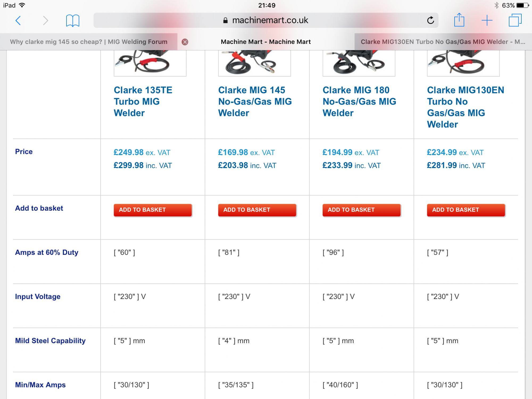Open Clarke MIG130EN Turbo product link
Image resolution: width=532 pixels, height=399 pixels.
click(465, 107)
